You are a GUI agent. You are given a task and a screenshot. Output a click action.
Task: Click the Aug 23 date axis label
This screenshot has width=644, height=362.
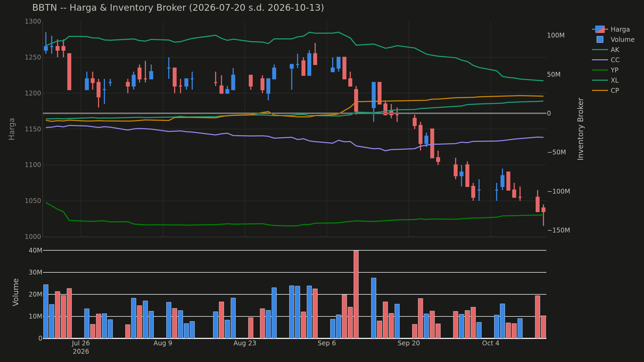pos(245,343)
